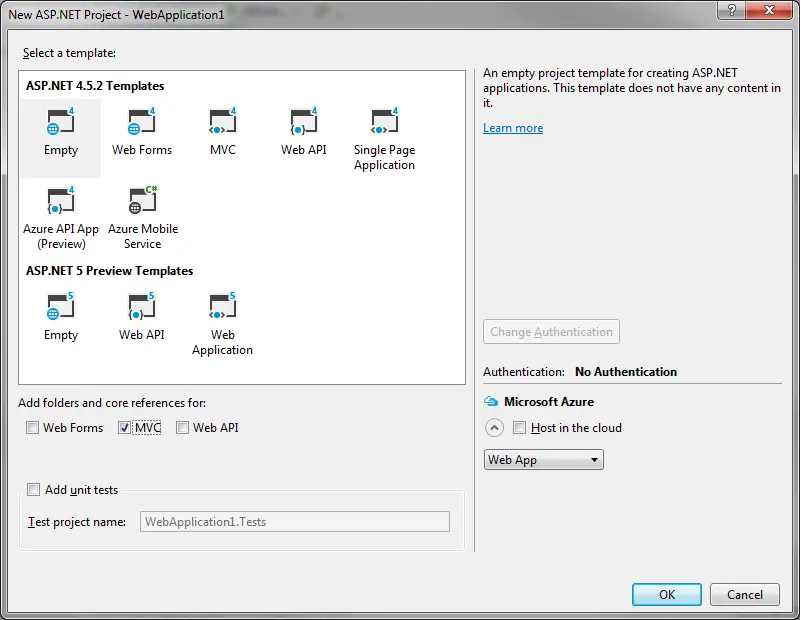Screen dimensions: 800x620
Task: Collapse the Microsoft Azure section chevron
Action: pyautogui.click(x=494, y=428)
